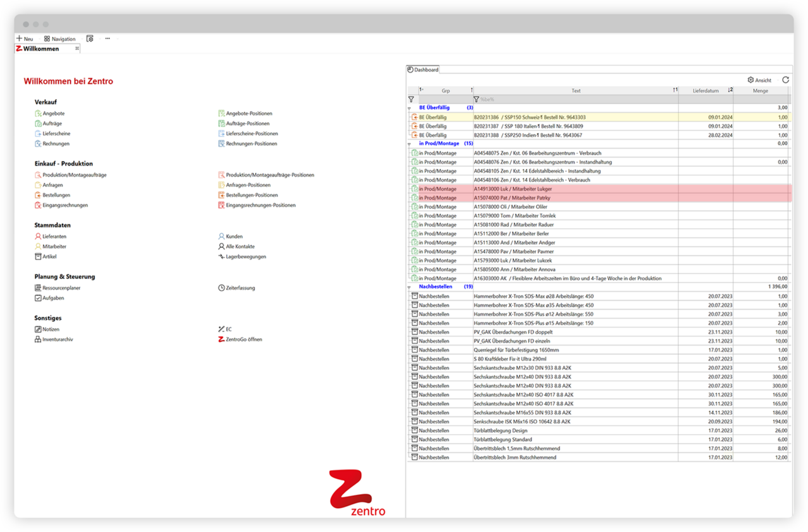Viewport: 808px width, 532px height.
Task: Collapse the BE Überfällig group
Action: point(410,109)
